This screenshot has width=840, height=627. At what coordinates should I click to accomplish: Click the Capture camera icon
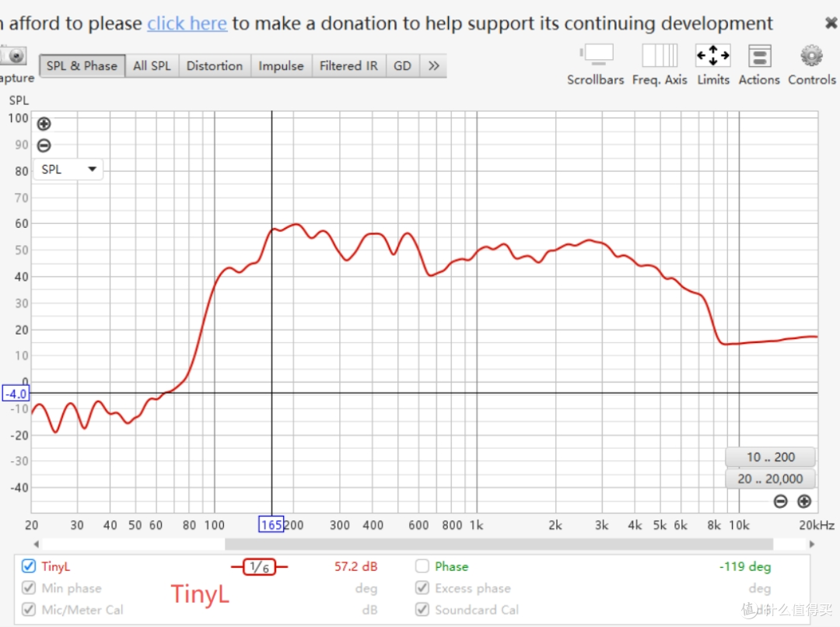coord(14,56)
